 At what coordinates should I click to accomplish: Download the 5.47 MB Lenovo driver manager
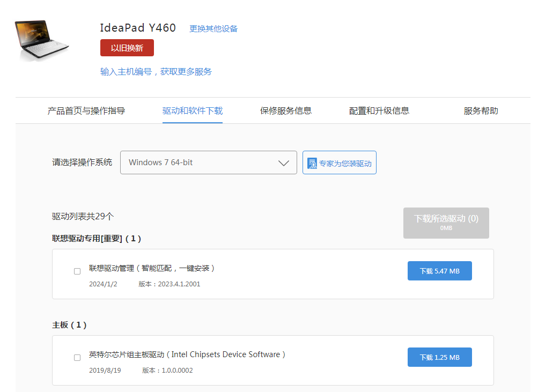point(439,271)
